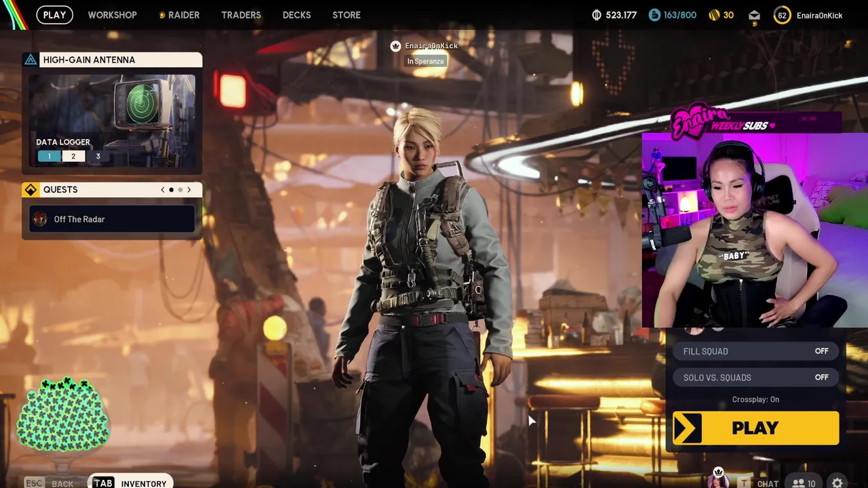The width and height of the screenshot is (868, 488).
Task: Click the blue stash capacity icon
Action: [x=654, y=15]
